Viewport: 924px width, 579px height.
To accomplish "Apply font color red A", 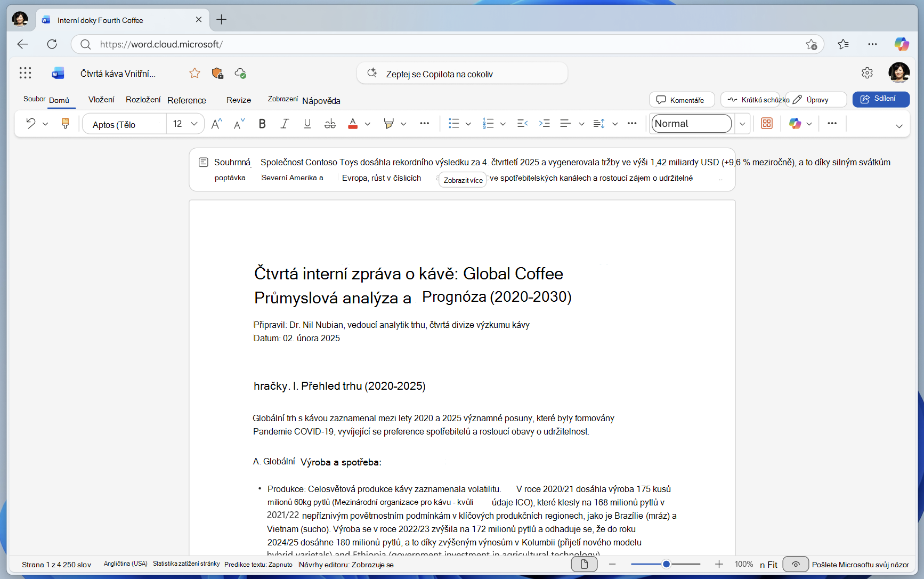I will tap(353, 124).
